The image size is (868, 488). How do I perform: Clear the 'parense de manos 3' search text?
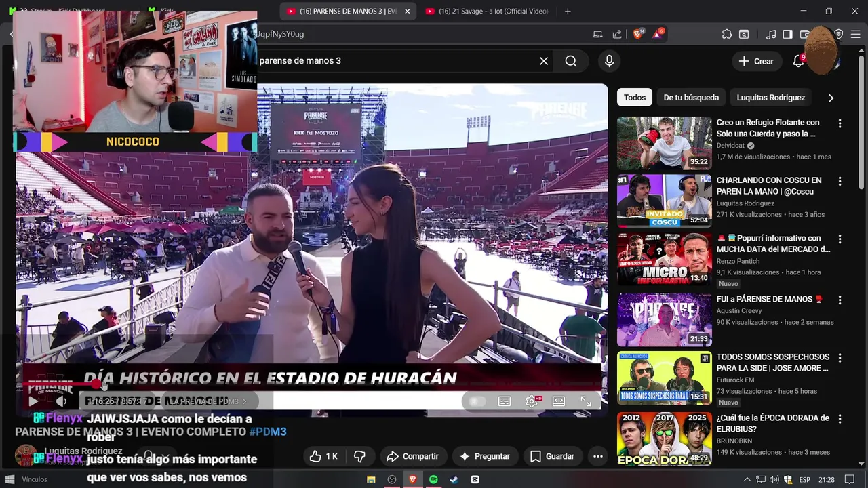[x=544, y=61]
